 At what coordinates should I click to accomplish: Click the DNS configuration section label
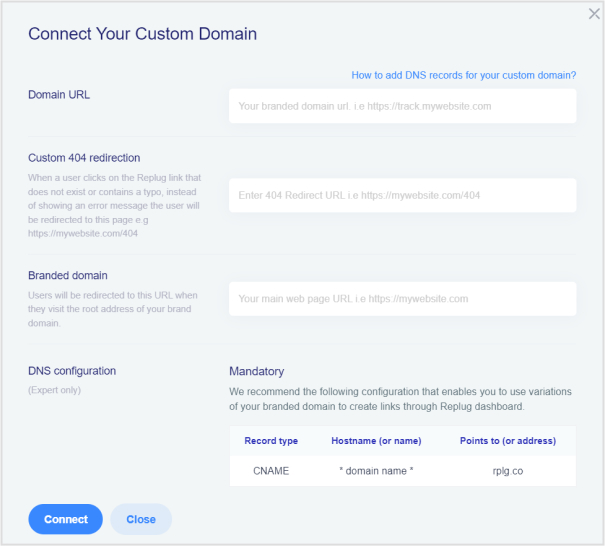(x=72, y=371)
